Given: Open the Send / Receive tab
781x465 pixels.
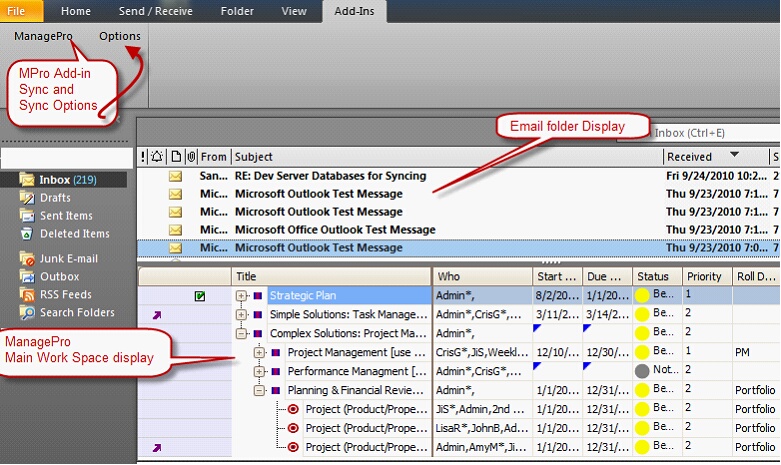Looking at the screenshot, I should [155, 11].
